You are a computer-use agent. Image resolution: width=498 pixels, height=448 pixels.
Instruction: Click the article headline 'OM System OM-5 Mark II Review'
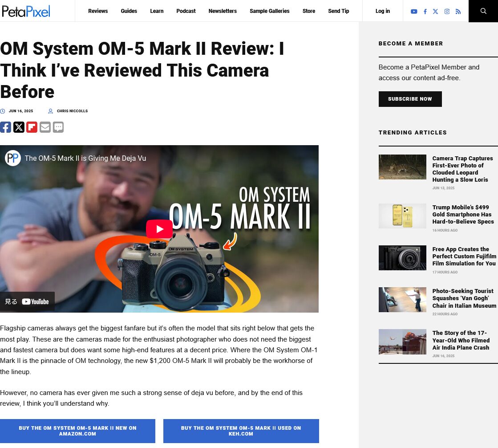(142, 70)
